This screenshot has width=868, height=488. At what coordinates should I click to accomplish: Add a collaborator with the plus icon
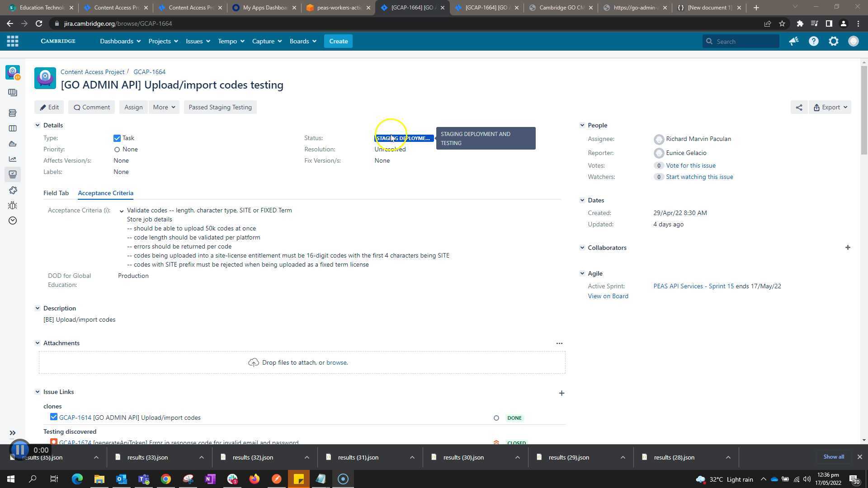[x=847, y=248]
